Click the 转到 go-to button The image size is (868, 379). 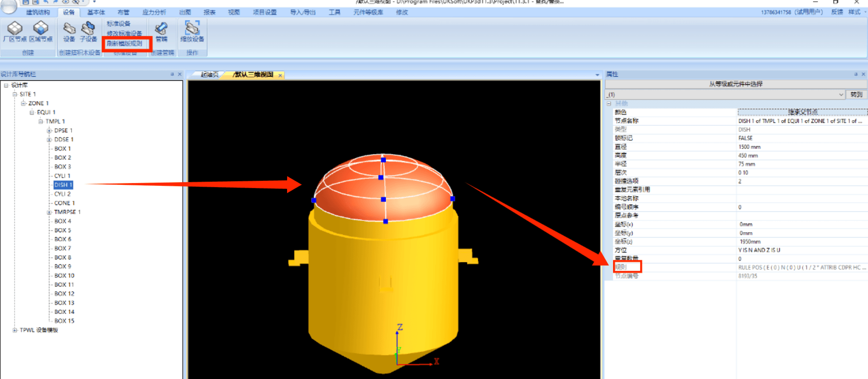tap(856, 94)
